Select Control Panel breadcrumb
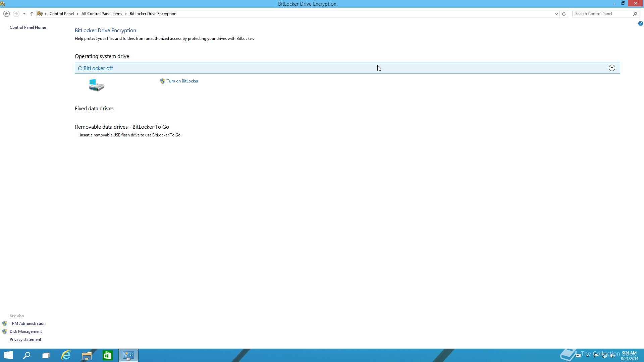Image resolution: width=644 pixels, height=362 pixels. click(62, 14)
